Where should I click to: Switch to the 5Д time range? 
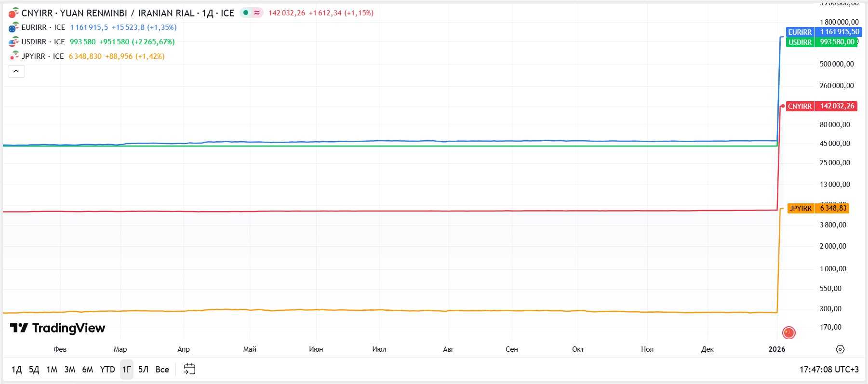click(34, 370)
